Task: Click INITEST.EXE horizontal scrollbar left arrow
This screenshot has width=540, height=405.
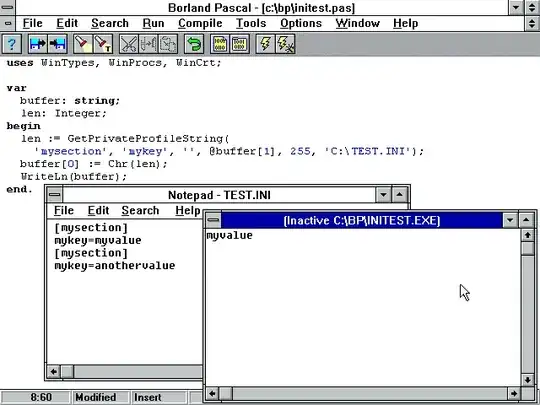Action: 212,393
